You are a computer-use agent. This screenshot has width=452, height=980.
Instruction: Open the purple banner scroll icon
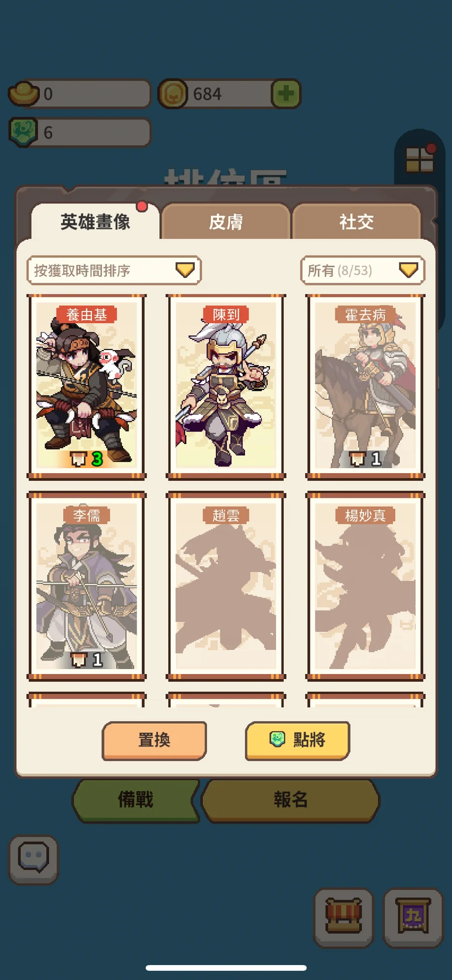[x=413, y=917]
